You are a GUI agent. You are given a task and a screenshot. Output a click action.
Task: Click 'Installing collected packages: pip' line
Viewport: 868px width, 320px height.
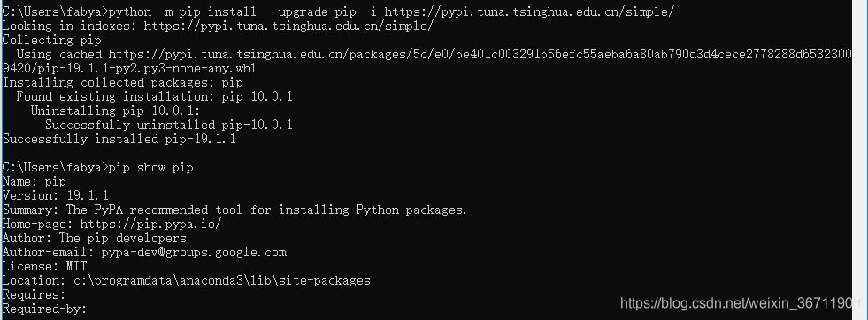click(123, 83)
